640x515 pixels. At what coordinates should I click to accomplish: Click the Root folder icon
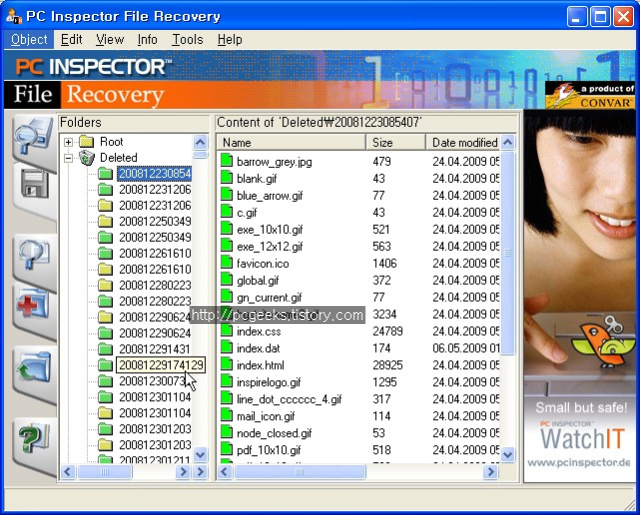pyautogui.click(x=86, y=142)
